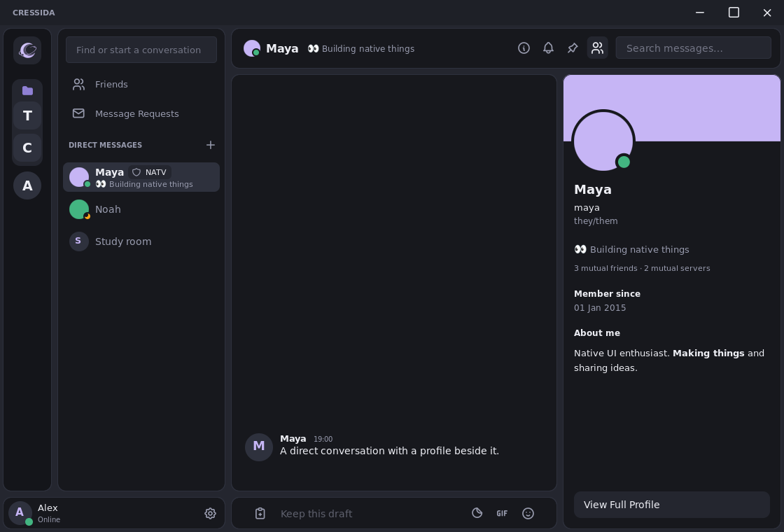784x532 pixels.
Task: Show conversation info icon
Action: [524, 48]
